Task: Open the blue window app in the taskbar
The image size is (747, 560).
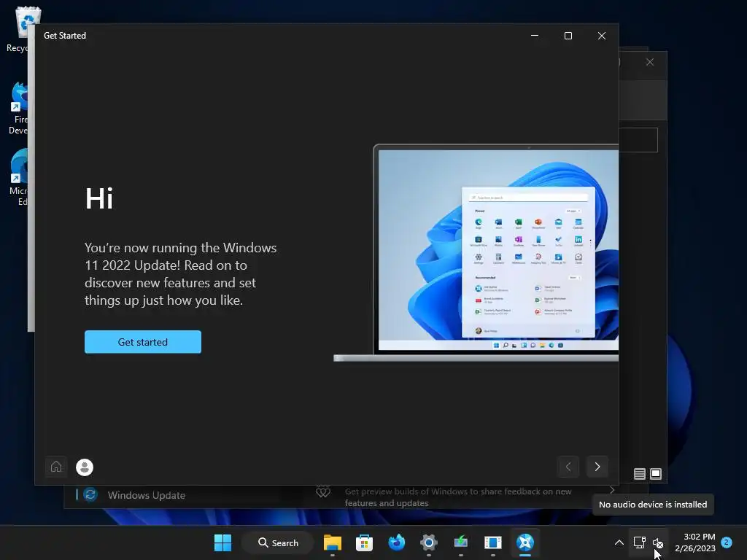Action: tap(492, 542)
